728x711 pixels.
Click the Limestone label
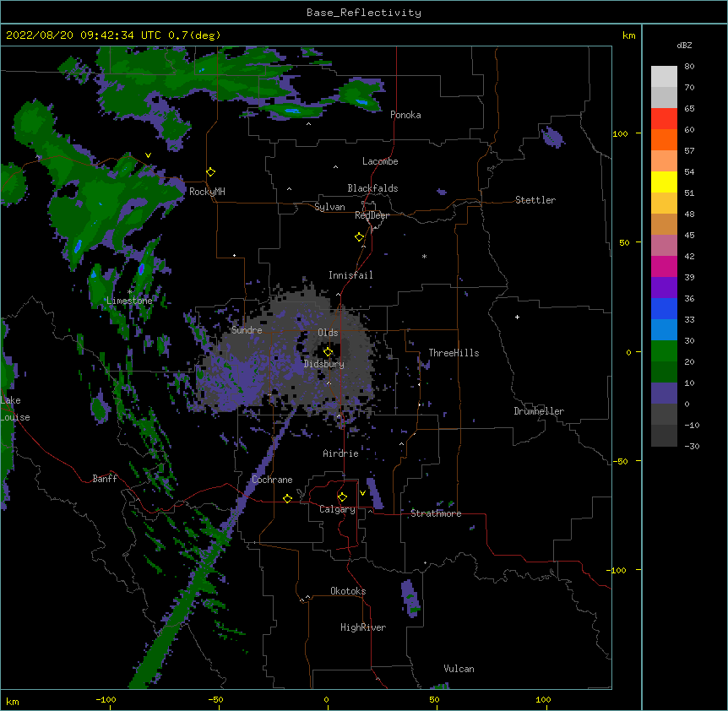(x=129, y=301)
